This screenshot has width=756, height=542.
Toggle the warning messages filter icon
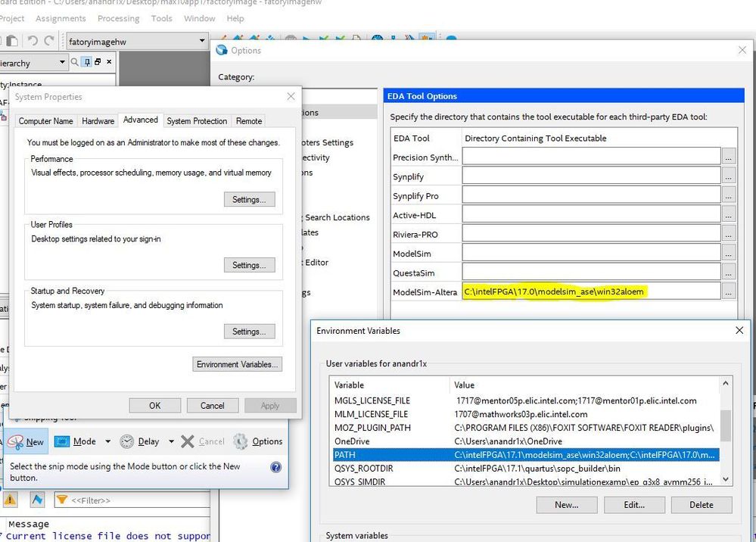pyautogui.click(x=11, y=500)
